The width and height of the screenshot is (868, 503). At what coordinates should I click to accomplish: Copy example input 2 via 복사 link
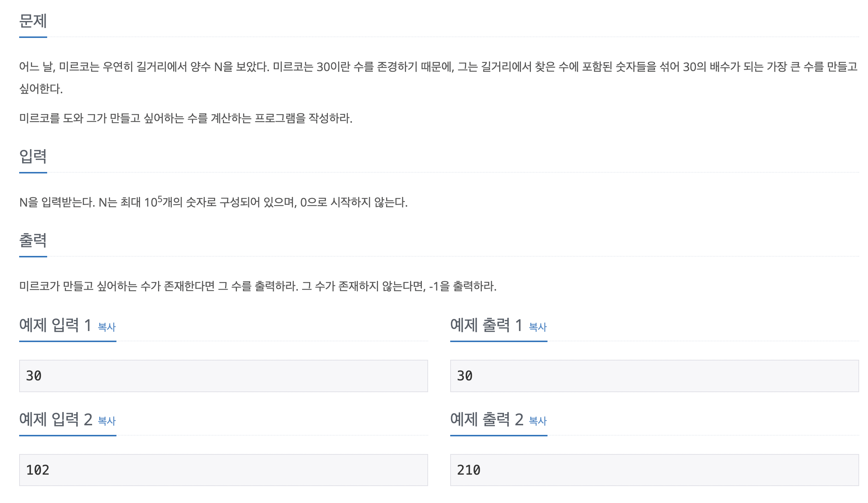tap(107, 421)
